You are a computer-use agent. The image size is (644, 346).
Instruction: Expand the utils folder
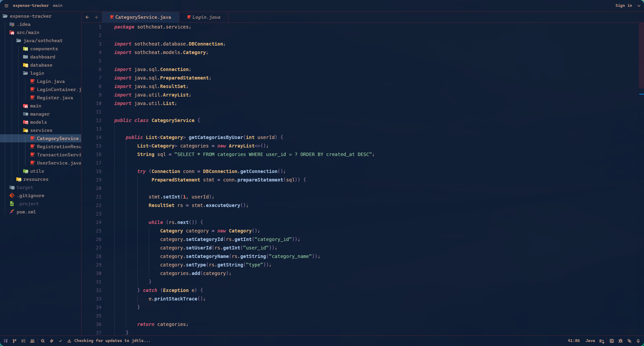(41, 171)
